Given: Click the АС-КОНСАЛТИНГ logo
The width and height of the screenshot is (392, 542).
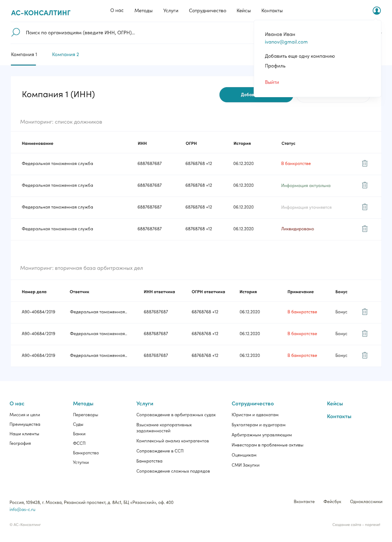Looking at the screenshot, I should tap(41, 13).
